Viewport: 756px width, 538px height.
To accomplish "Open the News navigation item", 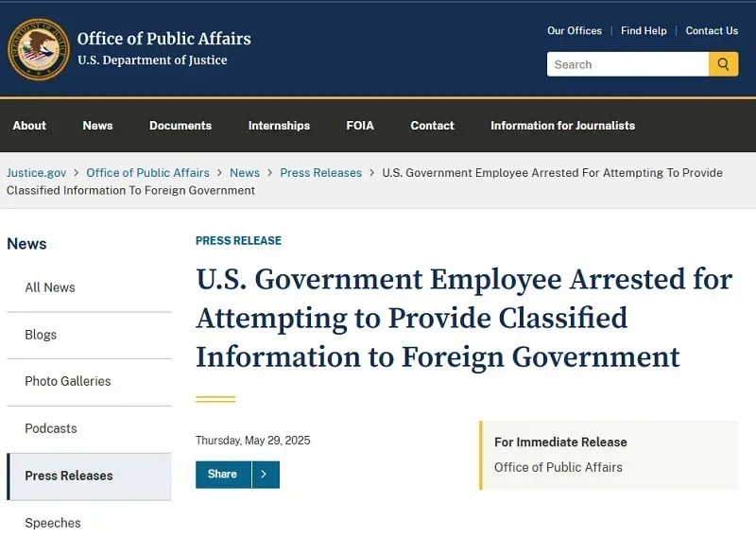I will click(97, 126).
